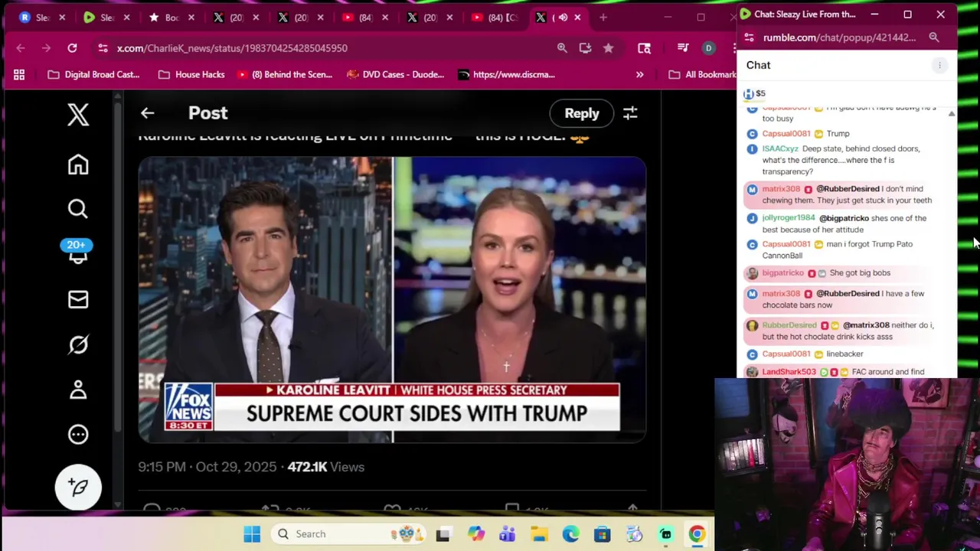
Task: Open the Chrome apps grid in bookmarks bar
Action: pos(19,74)
